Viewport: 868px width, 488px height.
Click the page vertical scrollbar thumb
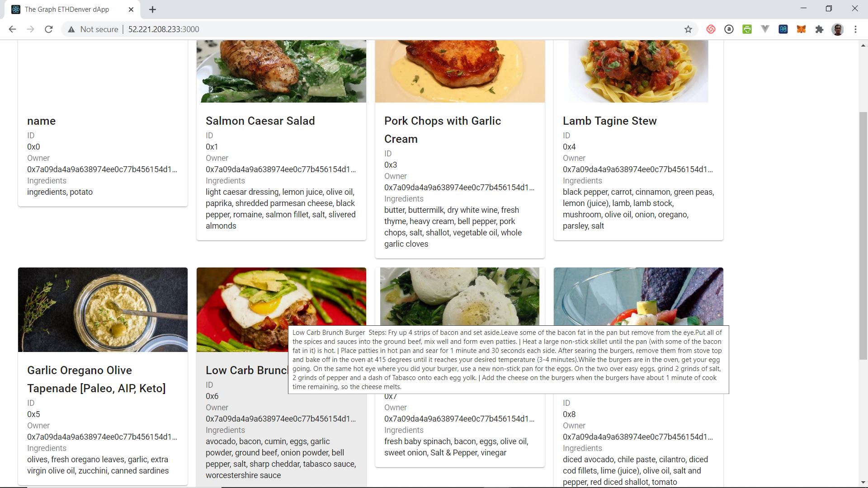point(863,235)
